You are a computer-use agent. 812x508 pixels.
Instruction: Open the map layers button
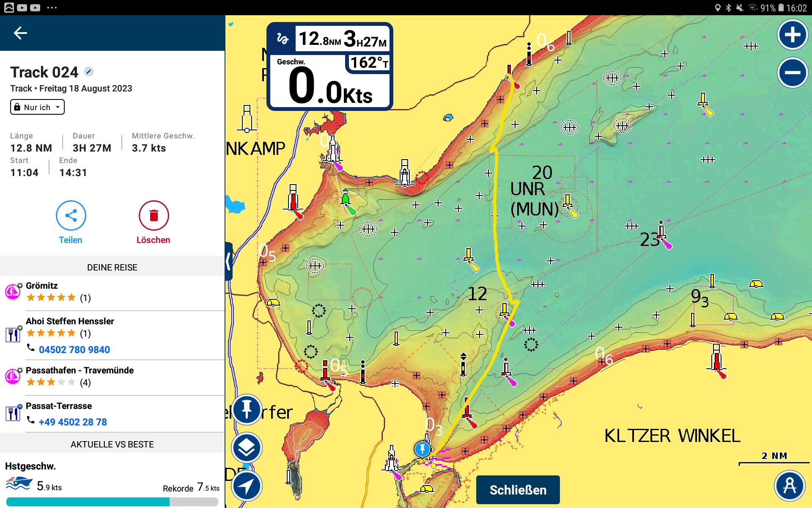tap(247, 447)
